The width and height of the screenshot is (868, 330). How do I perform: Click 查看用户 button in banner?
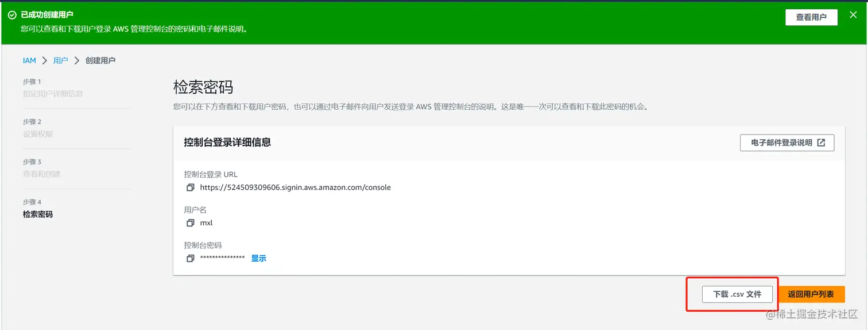pos(811,17)
